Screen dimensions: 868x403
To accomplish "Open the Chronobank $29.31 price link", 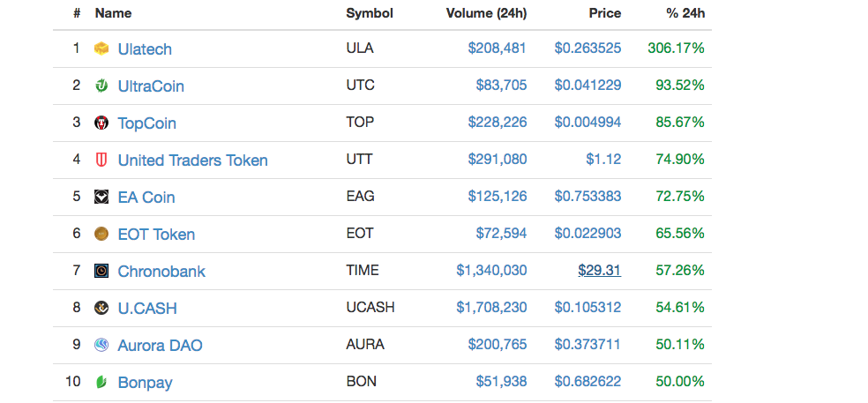I will 599,271.
